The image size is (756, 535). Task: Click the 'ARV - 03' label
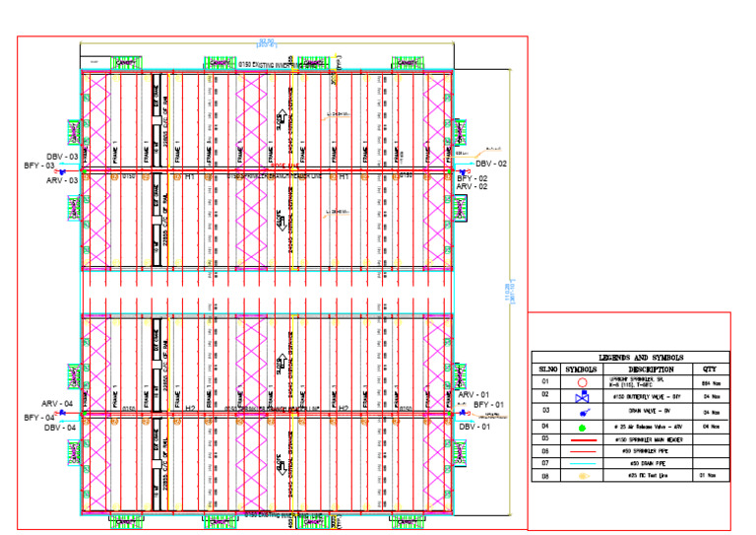coord(62,180)
